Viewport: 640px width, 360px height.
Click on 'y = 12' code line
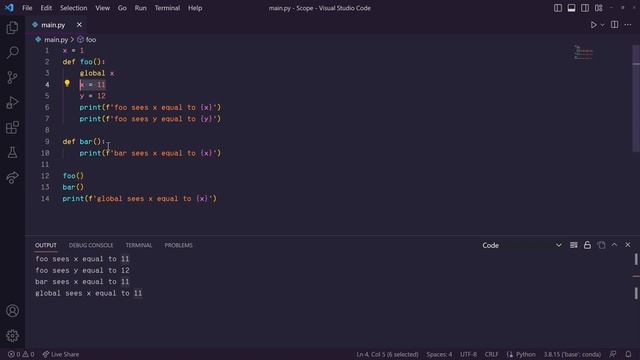[93, 96]
